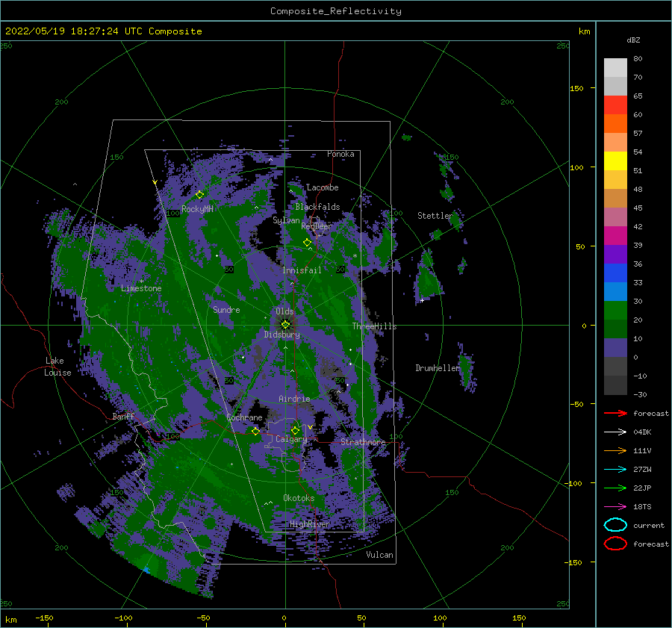
Task: Click the 150 tick on the right axis
Action: [x=577, y=88]
